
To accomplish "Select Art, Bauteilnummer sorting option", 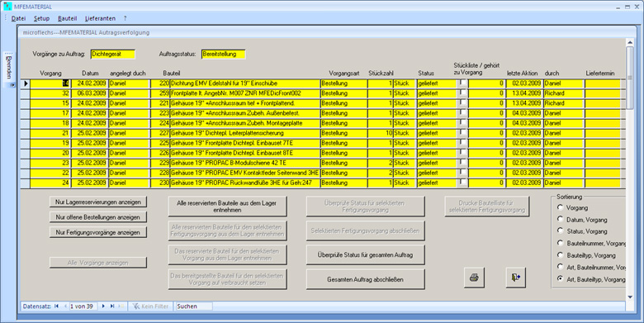I will click(x=560, y=267).
